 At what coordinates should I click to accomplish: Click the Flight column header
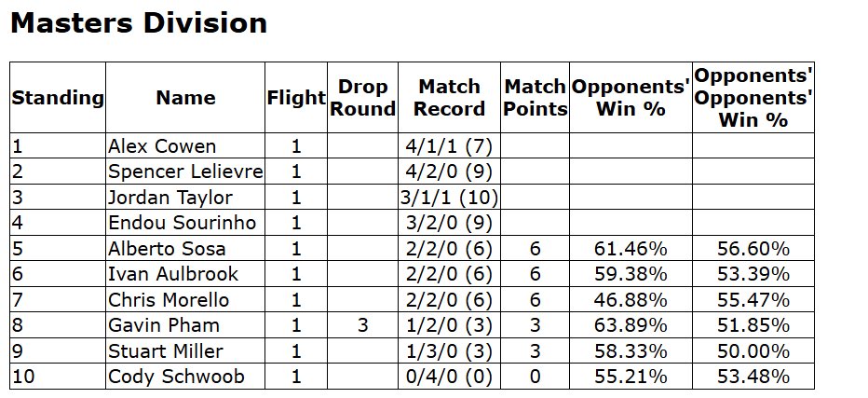[x=296, y=98]
